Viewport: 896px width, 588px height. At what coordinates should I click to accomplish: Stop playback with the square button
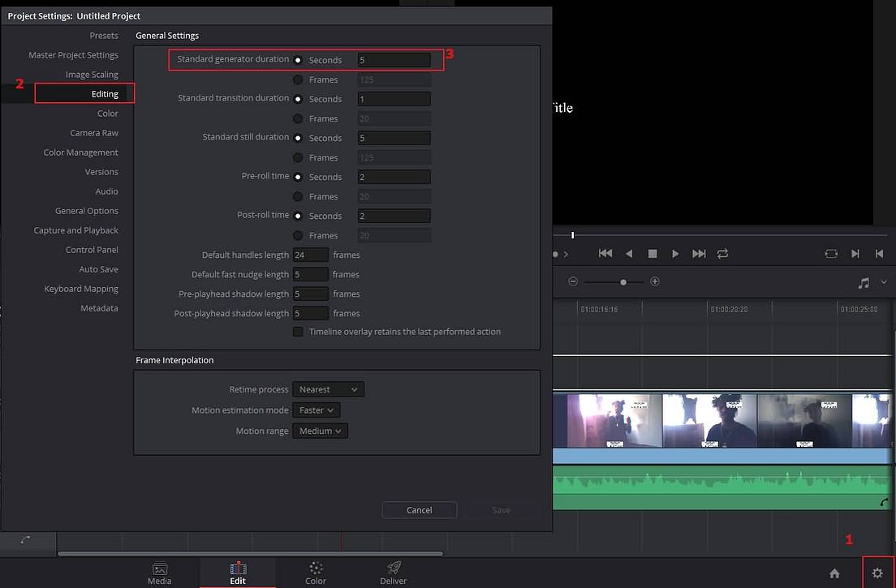pyautogui.click(x=652, y=254)
